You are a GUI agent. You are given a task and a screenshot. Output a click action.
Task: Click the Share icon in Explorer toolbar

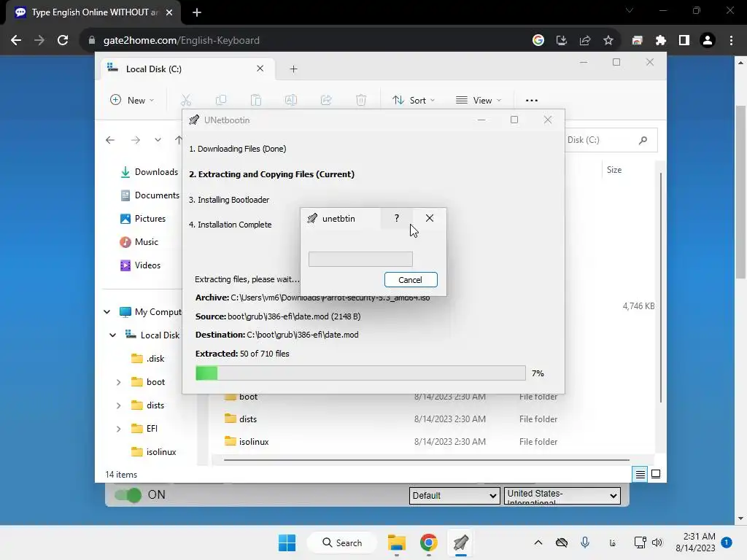pos(326,100)
